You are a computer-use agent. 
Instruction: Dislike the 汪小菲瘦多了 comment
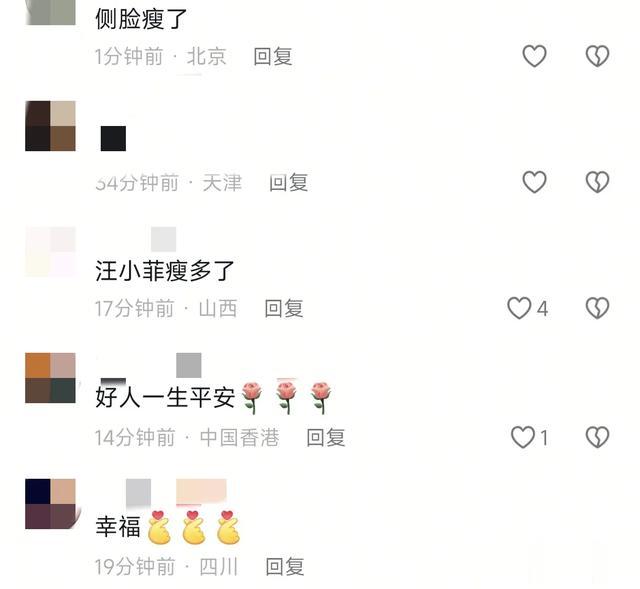pyautogui.click(x=598, y=308)
